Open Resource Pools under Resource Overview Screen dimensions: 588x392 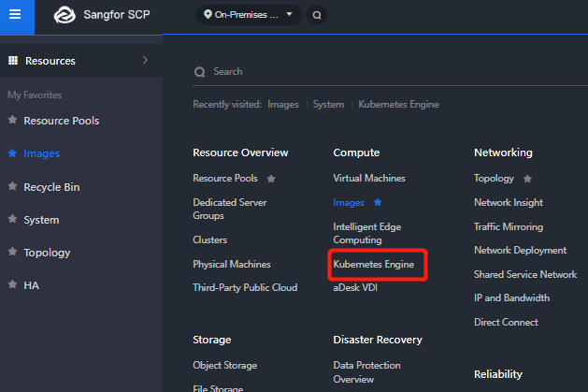pos(225,178)
